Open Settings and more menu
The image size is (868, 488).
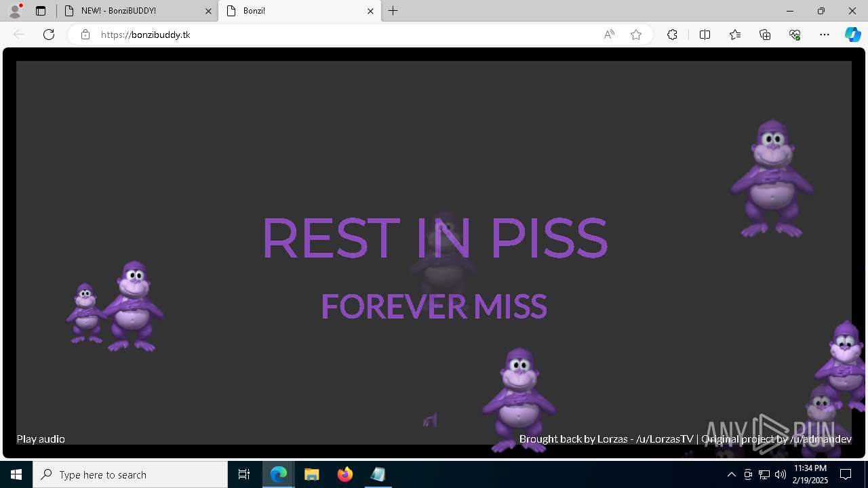825,35
